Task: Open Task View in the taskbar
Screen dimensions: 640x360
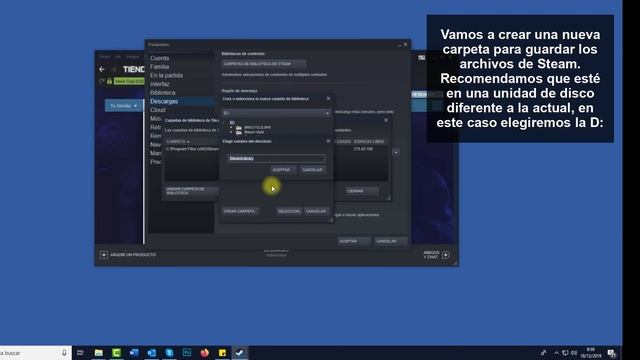Action: coord(80,353)
